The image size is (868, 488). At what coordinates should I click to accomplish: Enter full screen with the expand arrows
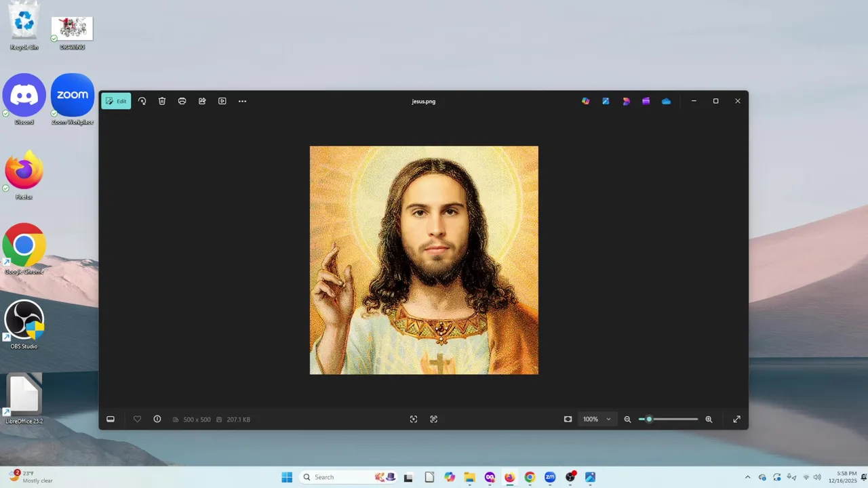point(736,420)
